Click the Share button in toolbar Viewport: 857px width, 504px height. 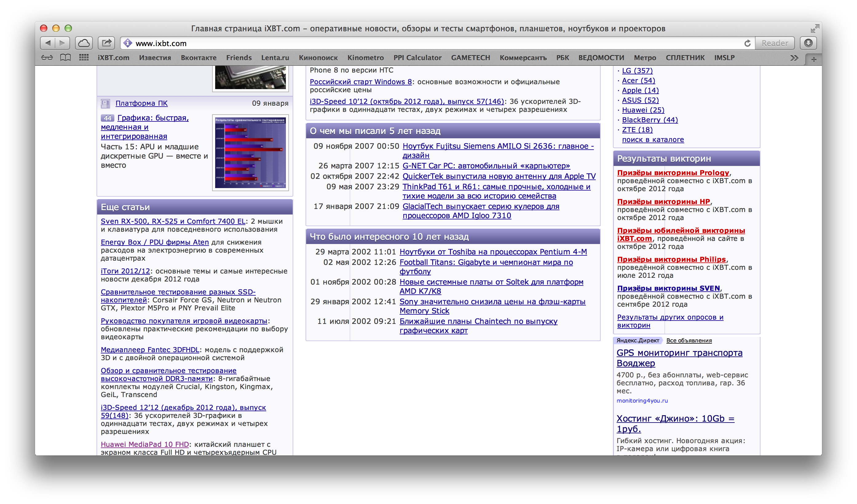coord(106,43)
